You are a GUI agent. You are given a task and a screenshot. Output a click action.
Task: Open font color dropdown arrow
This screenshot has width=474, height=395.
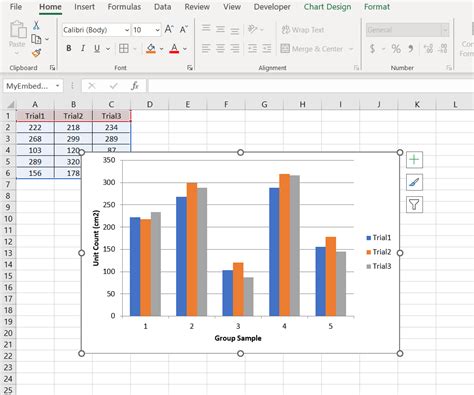point(185,49)
